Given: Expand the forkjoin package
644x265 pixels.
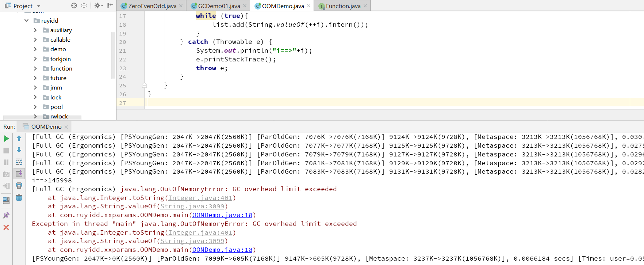Looking at the screenshot, I should 35,59.
